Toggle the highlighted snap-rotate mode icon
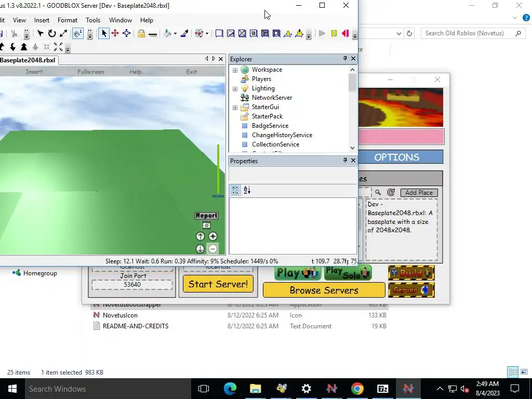This screenshot has width=532, height=399. pos(78,33)
